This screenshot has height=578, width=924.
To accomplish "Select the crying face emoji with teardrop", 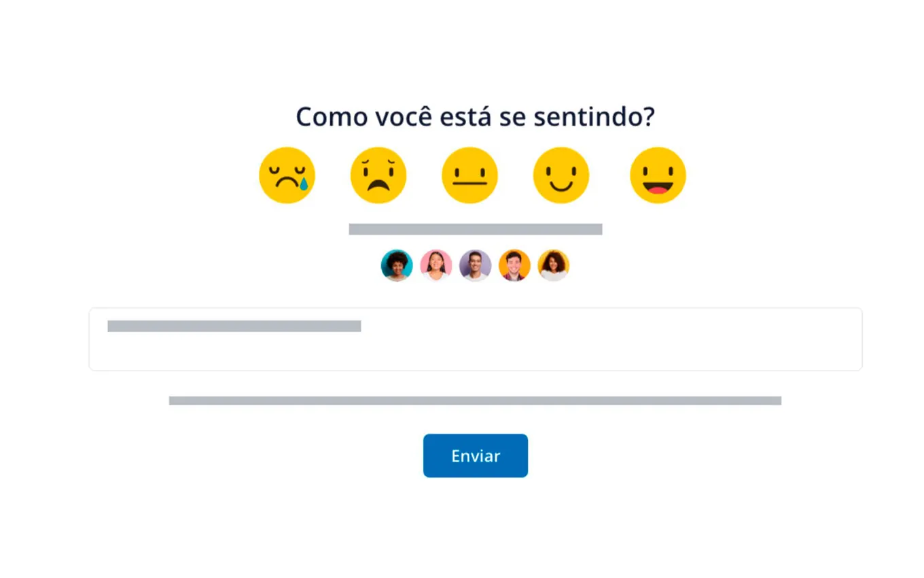I will point(287,175).
